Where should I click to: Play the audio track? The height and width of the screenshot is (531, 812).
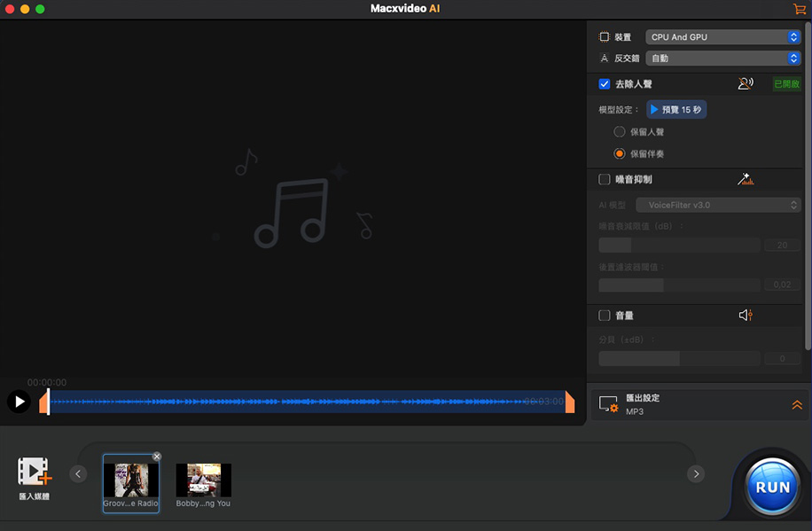[20, 402]
